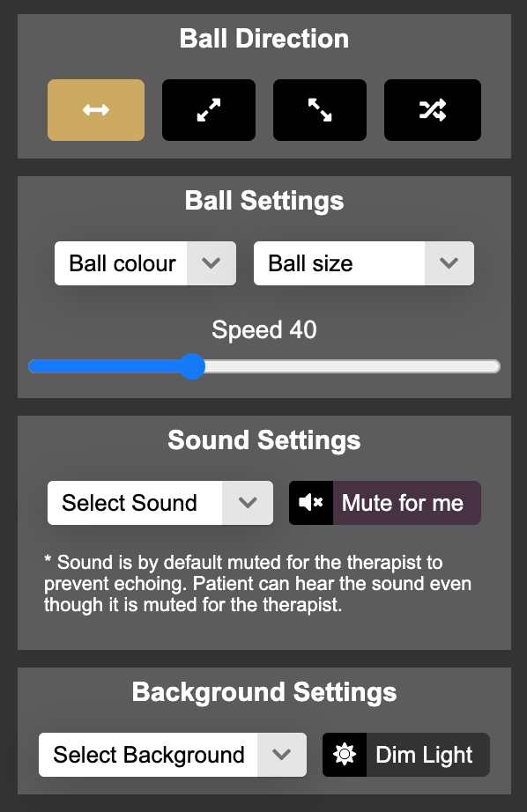Click the rightmost direction icon with crossed arrows
Image resolution: width=527 pixels, height=812 pixels.
point(432,109)
